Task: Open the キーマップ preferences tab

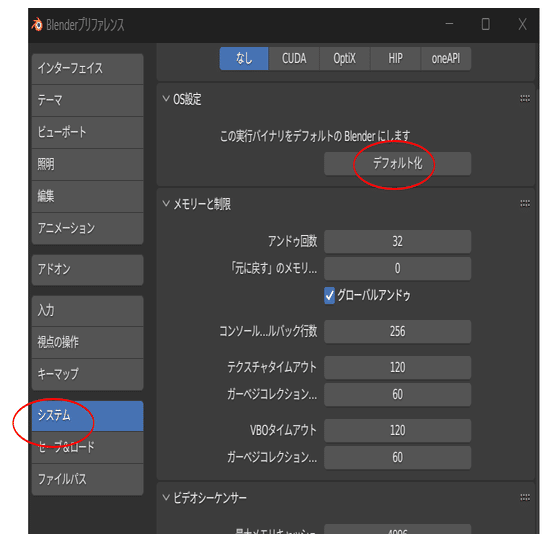Action: (88, 374)
